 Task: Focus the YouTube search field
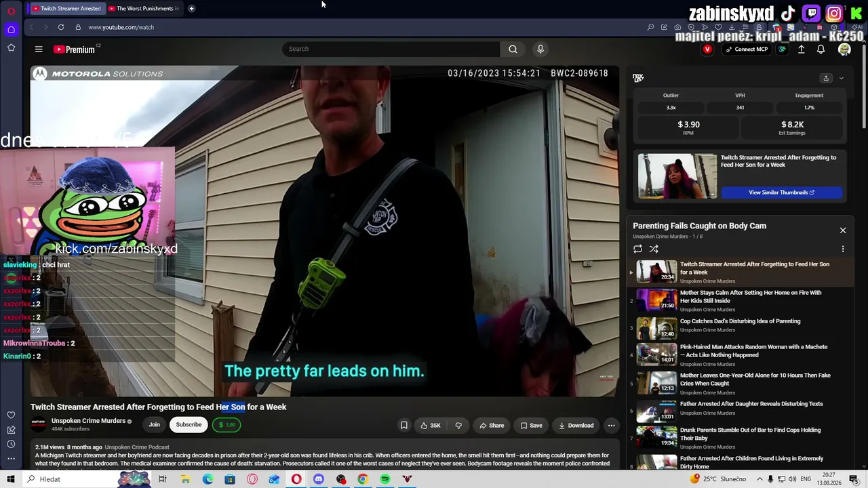click(x=391, y=49)
